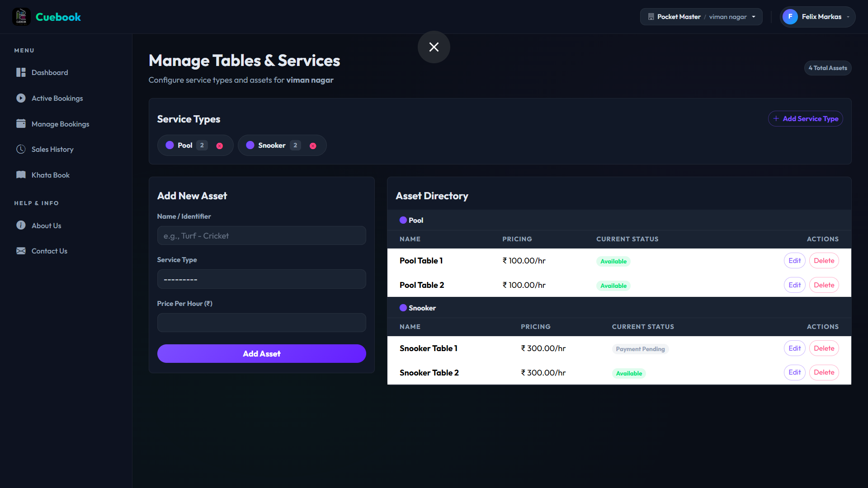The image size is (868, 488).
Task: Click the Cuebook logo icon
Action: tap(21, 17)
